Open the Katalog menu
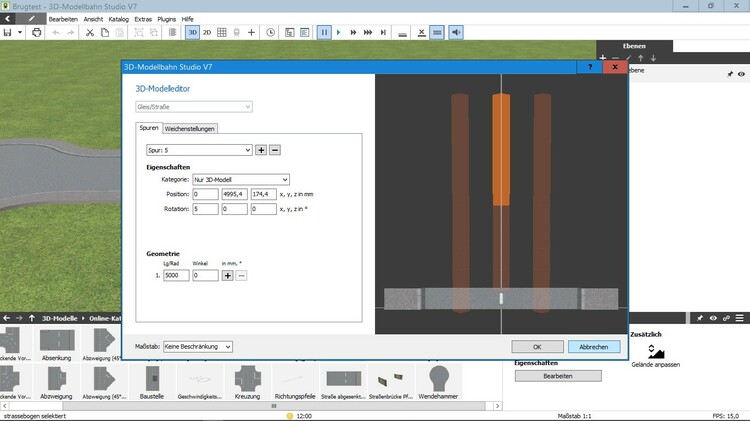750x421 pixels. [x=119, y=19]
